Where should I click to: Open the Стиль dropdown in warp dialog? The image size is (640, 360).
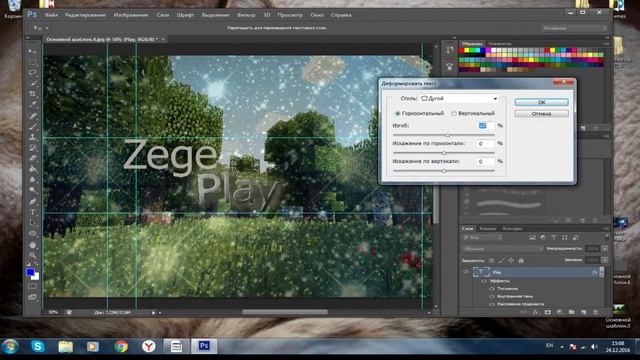pyautogui.click(x=460, y=98)
